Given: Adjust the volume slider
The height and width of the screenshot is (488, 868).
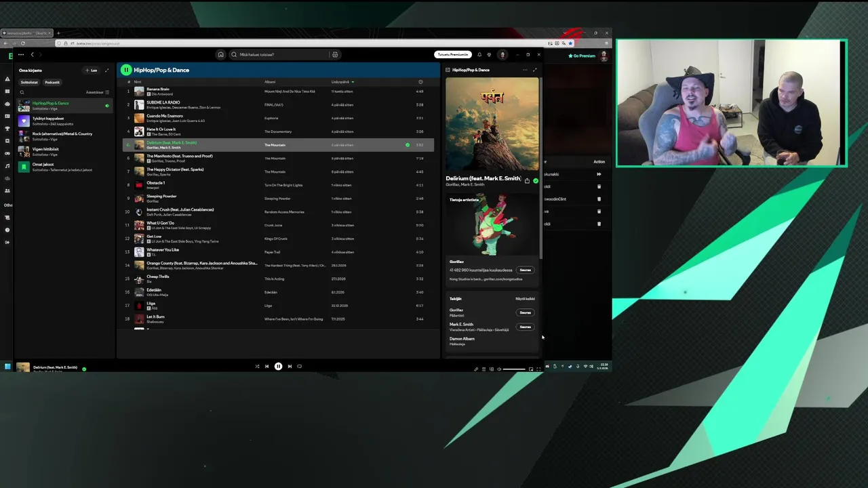Looking at the screenshot, I should coord(513,369).
